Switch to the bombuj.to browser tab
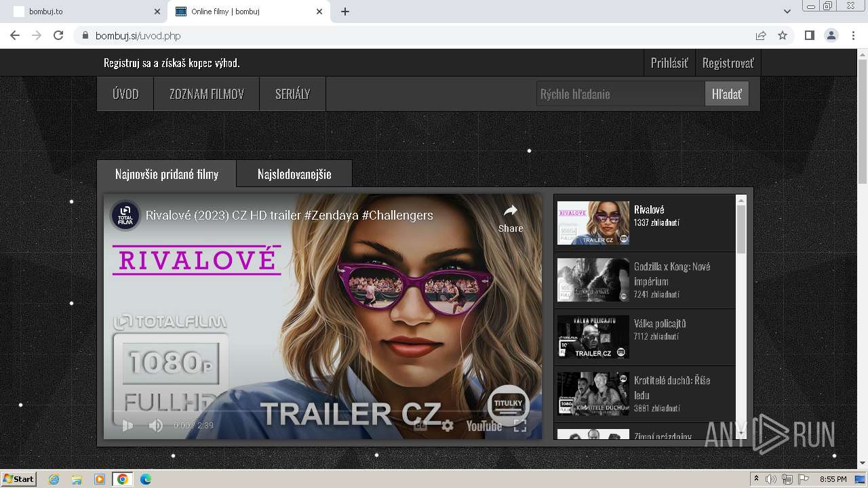Screen dimensions: 868x488 (x=85, y=12)
